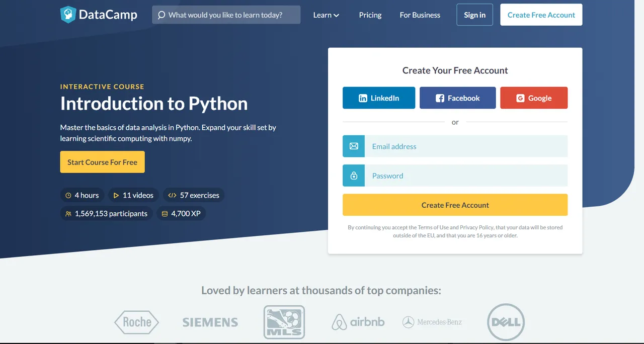Click the 57 exercises badge
The width and height of the screenshot is (644, 344).
194,195
